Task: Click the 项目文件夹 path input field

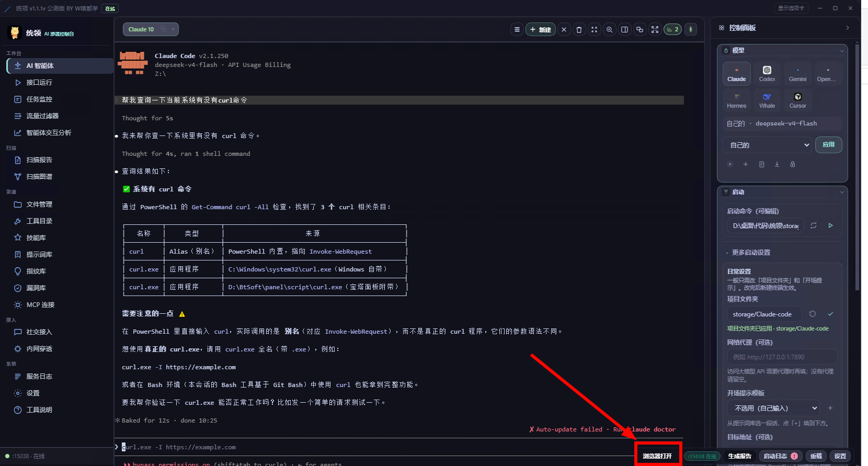Action: coord(764,314)
